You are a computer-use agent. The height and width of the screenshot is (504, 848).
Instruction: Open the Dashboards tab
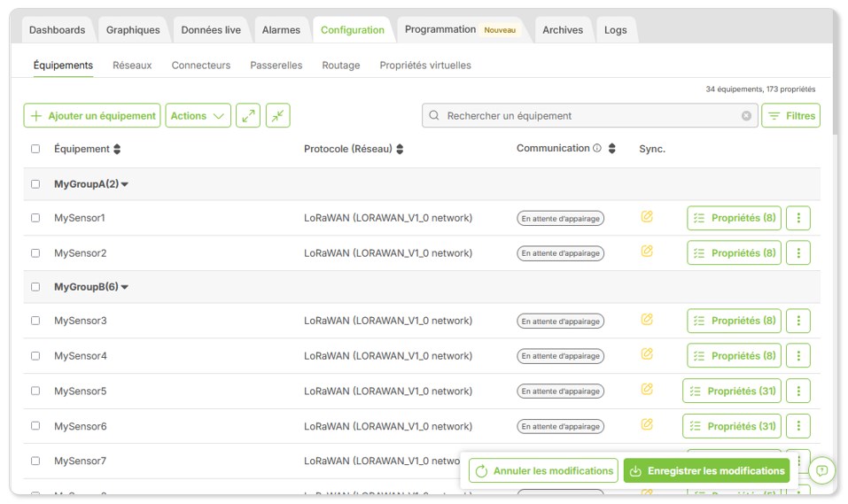click(58, 30)
